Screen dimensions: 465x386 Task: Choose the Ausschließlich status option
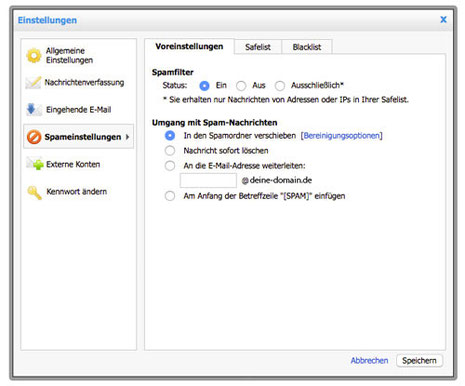coord(280,86)
